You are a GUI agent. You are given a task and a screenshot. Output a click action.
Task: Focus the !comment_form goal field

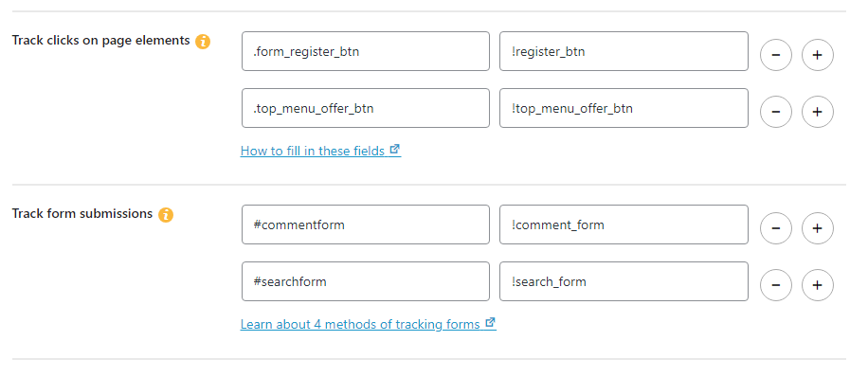coord(624,224)
